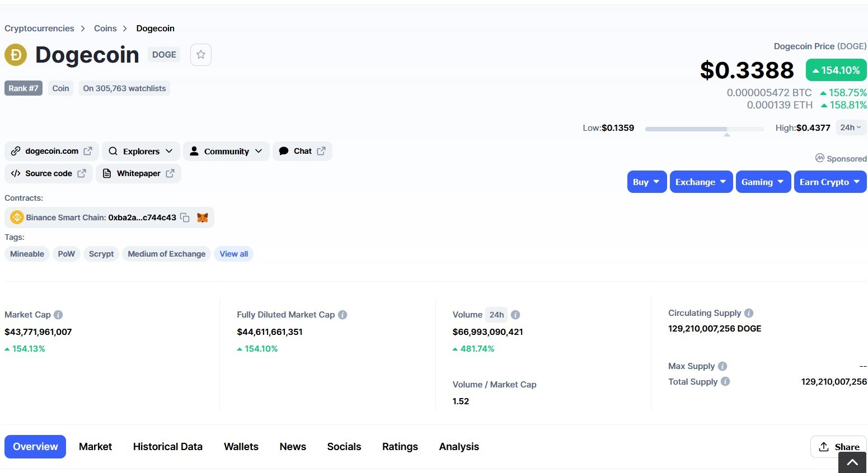Open the Socials tab
The width and height of the screenshot is (868, 473).
pyautogui.click(x=344, y=447)
